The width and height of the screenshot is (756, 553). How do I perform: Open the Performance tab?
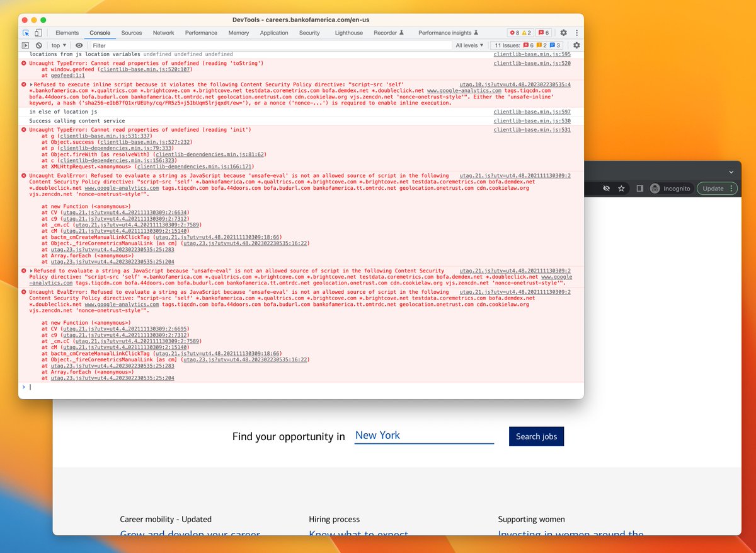point(201,33)
